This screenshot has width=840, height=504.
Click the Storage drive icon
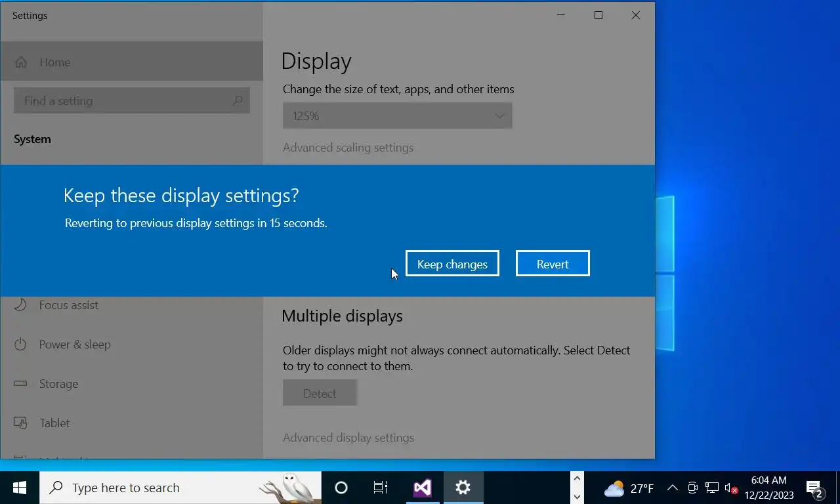pyautogui.click(x=20, y=383)
